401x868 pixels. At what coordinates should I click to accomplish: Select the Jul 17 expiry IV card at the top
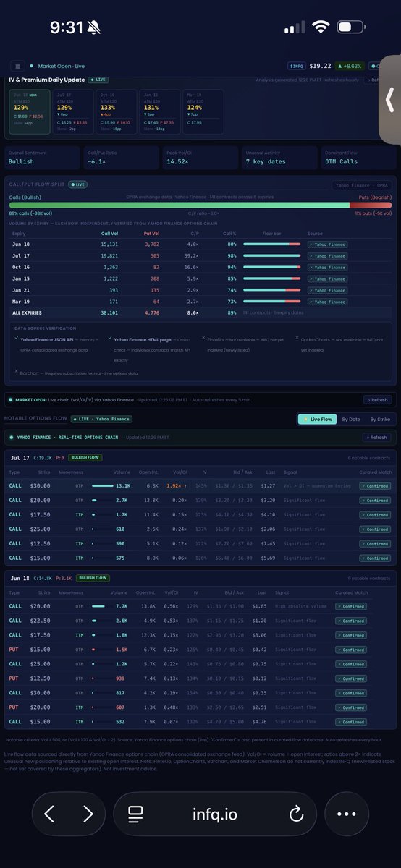click(x=72, y=112)
